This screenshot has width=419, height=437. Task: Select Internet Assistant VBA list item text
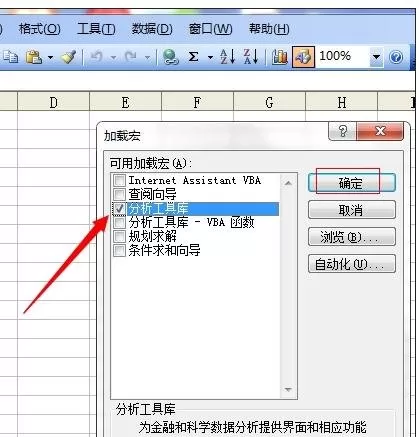coord(195,180)
